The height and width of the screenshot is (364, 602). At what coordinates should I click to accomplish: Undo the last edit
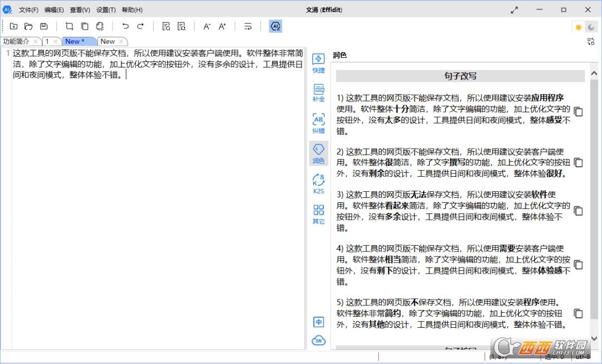[x=125, y=26]
